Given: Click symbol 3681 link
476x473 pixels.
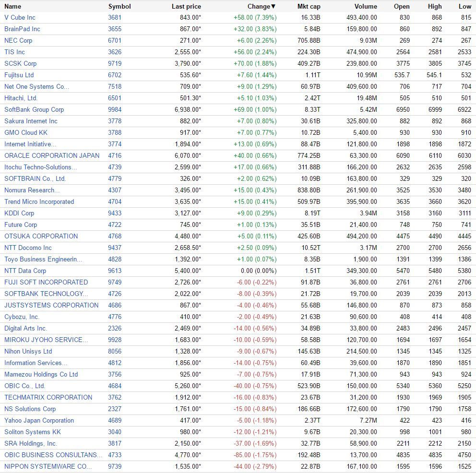Looking at the screenshot, I should pos(115,18).
